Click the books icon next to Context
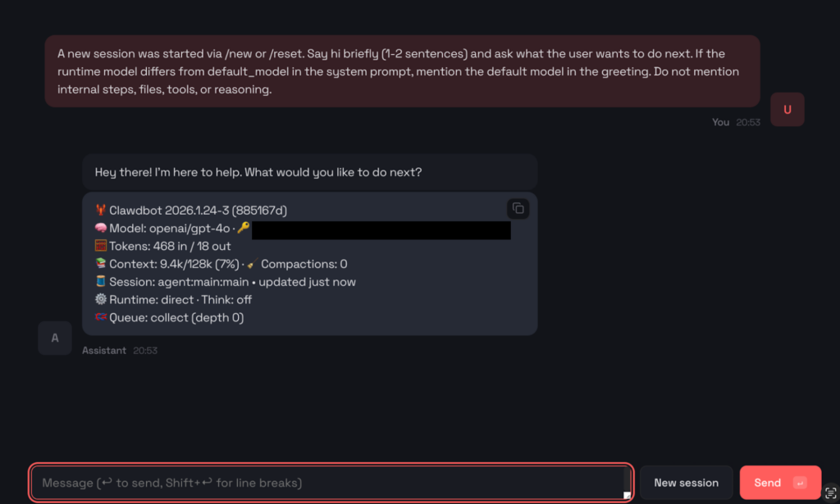 click(101, 264)
